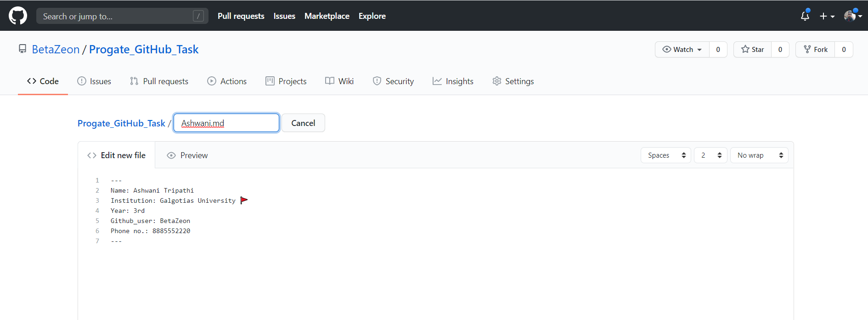The width and height of the screenshot is (868, 320).
Task: Open the plus create-new menu
Action: pyautogui.click(x=827, y=16)
